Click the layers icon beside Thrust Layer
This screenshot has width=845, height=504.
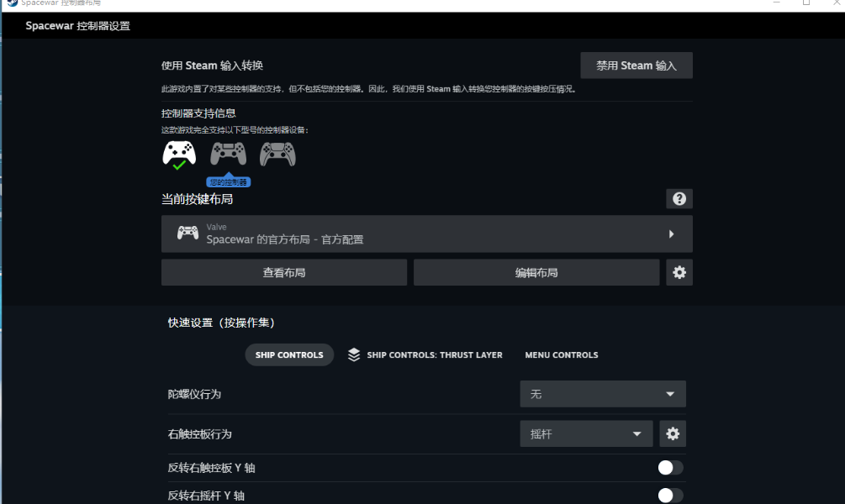point(354,354)
